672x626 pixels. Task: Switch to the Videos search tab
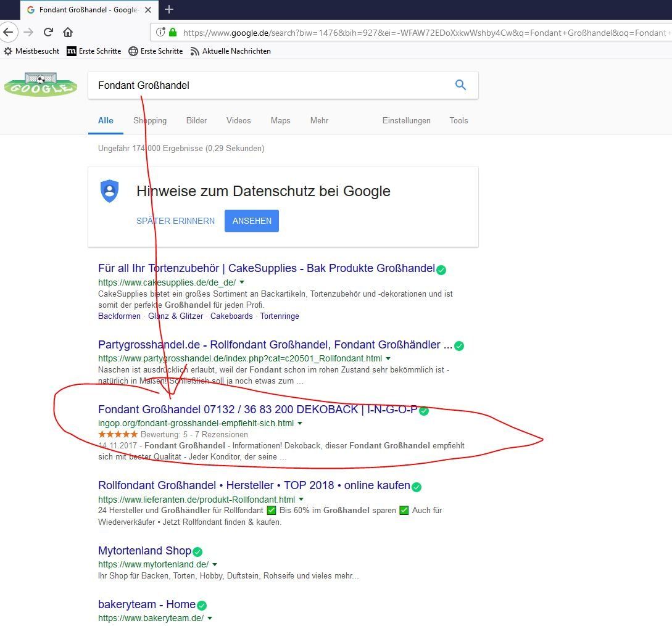click(x=239, y=121)
